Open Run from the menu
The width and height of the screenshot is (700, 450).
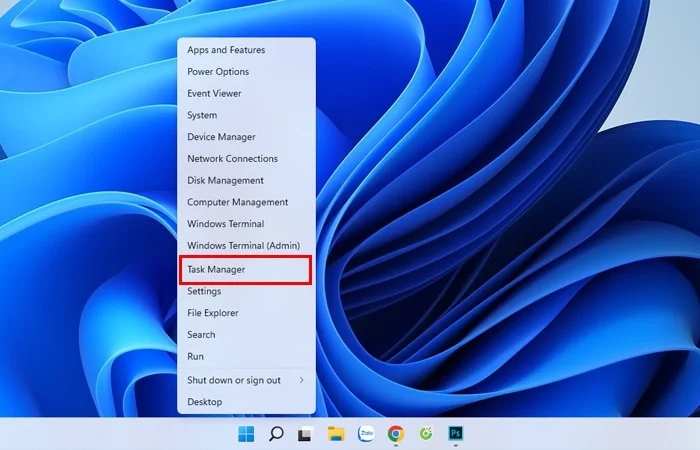246,357
